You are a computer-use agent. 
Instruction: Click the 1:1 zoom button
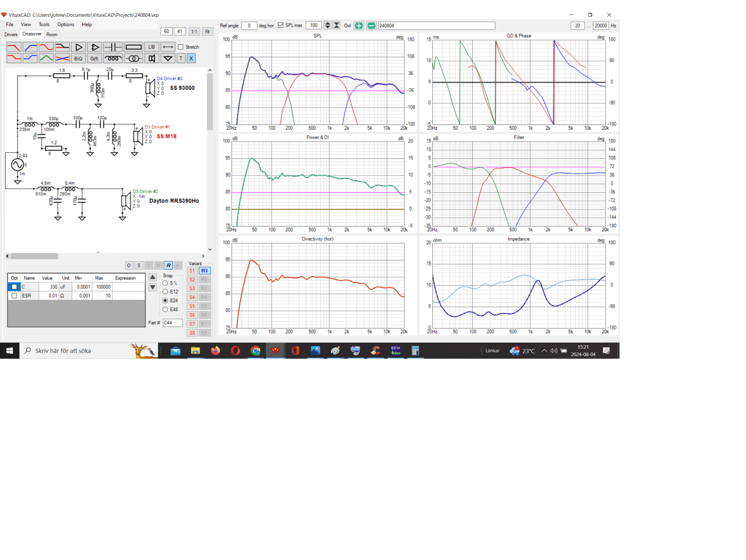pyautogui.click(x=194, y=32)
